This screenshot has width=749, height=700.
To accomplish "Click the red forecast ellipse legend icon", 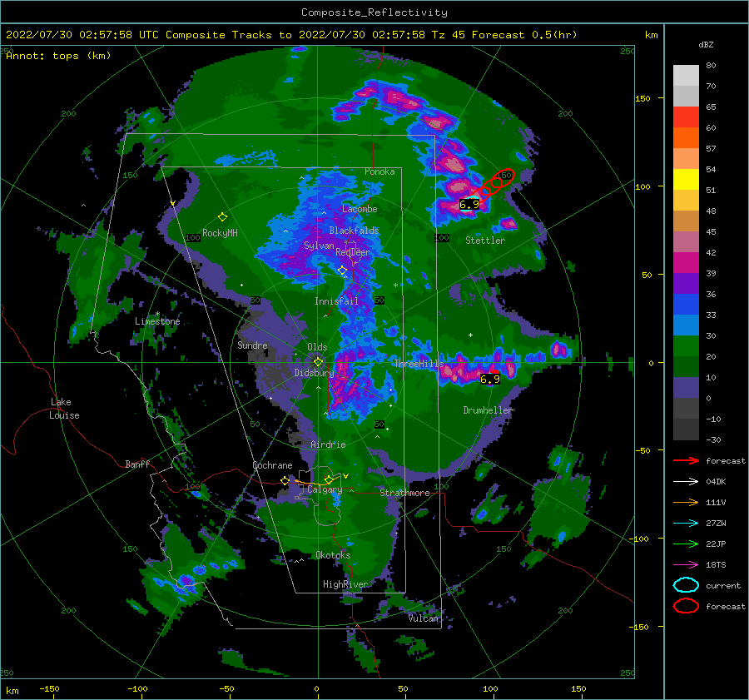I will [686, 606].
